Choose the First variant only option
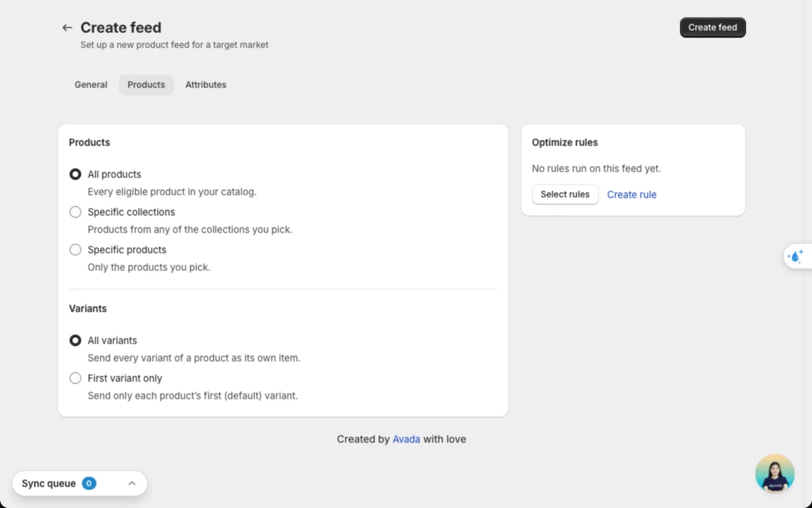This screenshot has width=812, height=508. click(75, 378)
